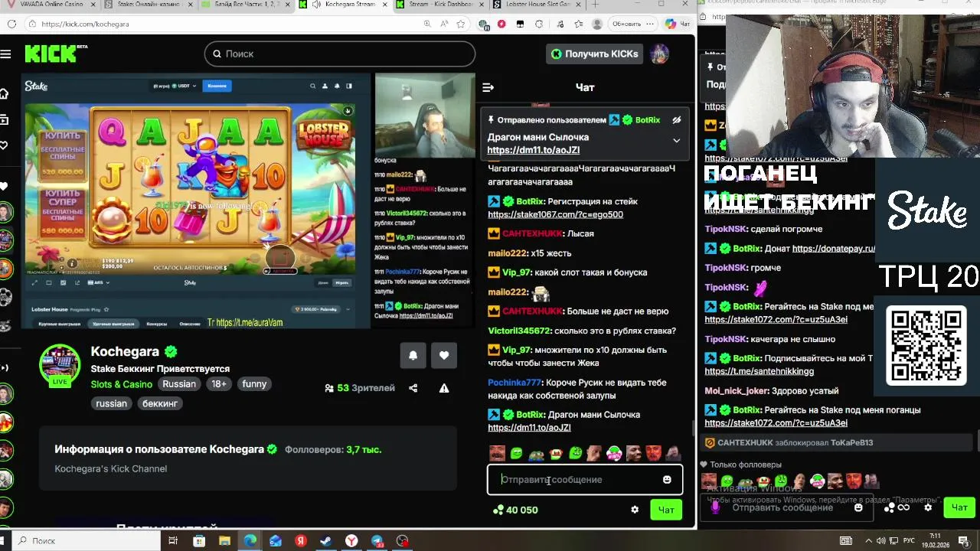Open Telegram from the taskbar

(x=377, y=540)
